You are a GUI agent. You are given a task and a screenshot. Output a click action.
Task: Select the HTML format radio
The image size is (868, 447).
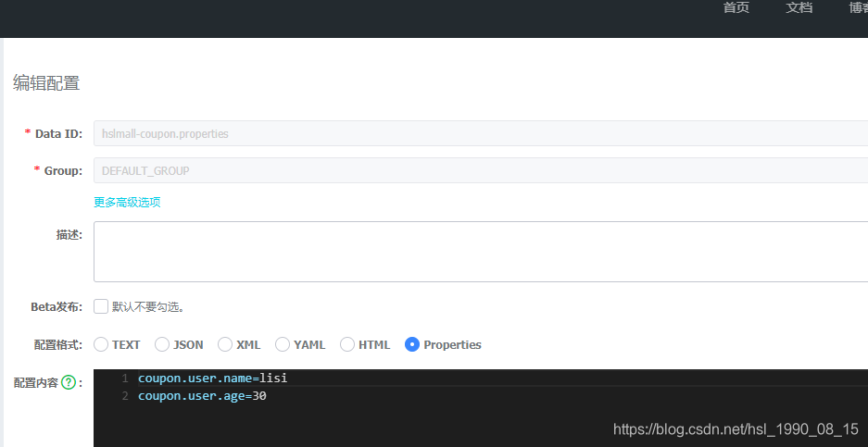pos(347,344)
